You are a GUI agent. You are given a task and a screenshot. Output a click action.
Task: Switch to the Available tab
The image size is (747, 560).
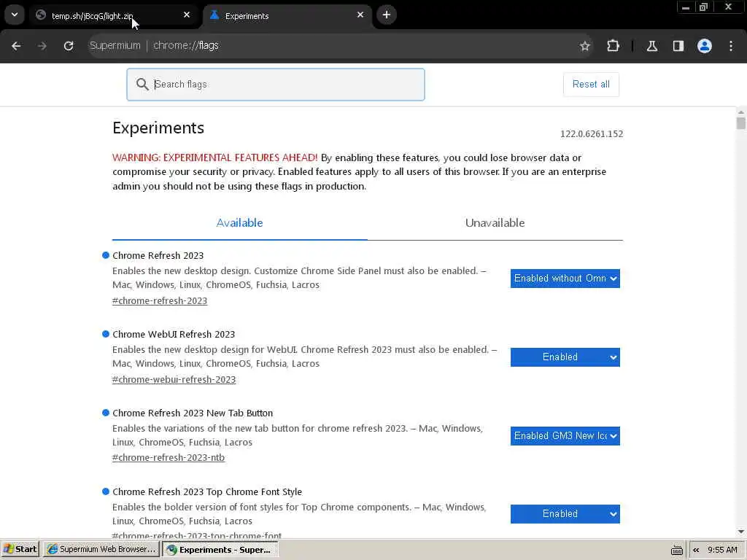239,223
